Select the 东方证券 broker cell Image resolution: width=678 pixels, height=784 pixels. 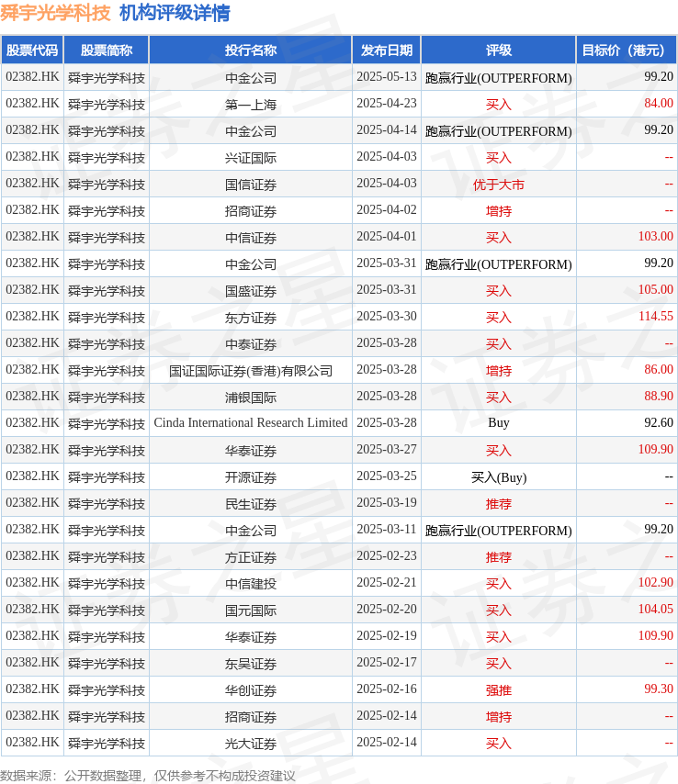251,317
